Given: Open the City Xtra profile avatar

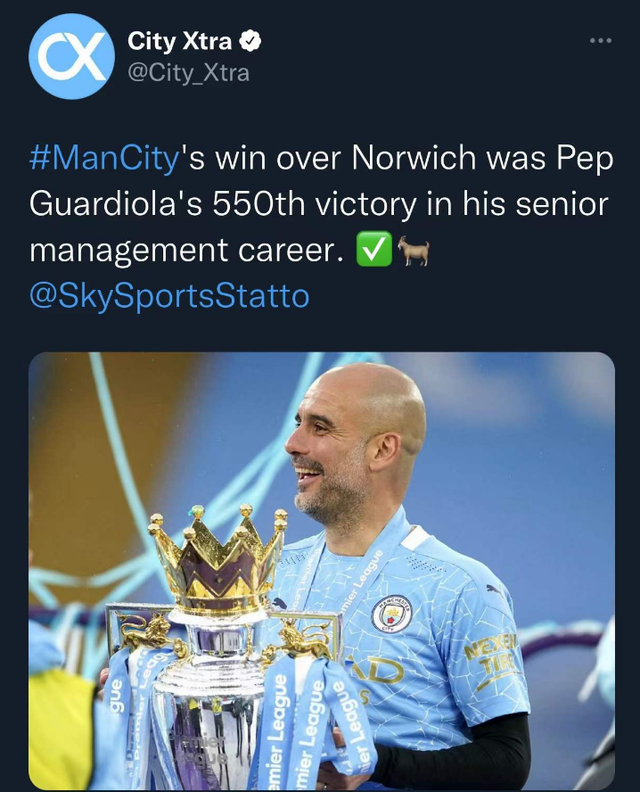Looking at the screenshot, I should tap(70, 56).
